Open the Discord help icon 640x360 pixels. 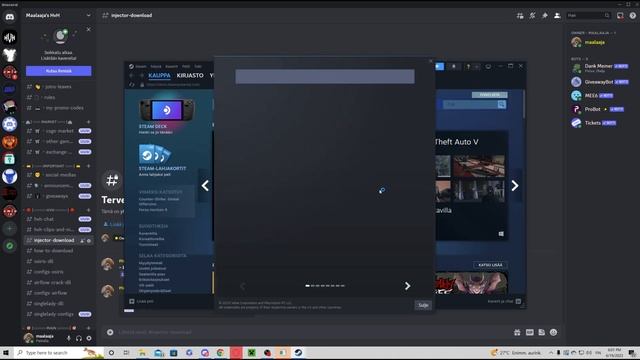tap(633, 16)
